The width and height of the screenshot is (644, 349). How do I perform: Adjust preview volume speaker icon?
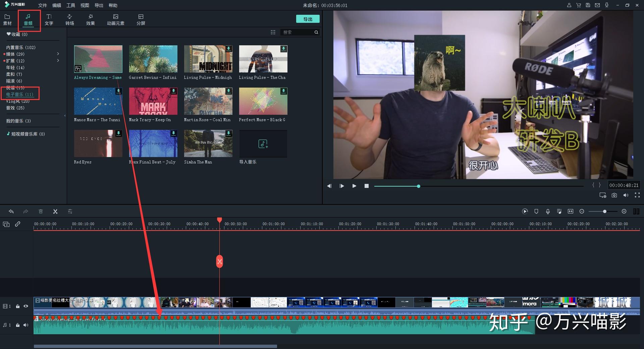[626, 195]
